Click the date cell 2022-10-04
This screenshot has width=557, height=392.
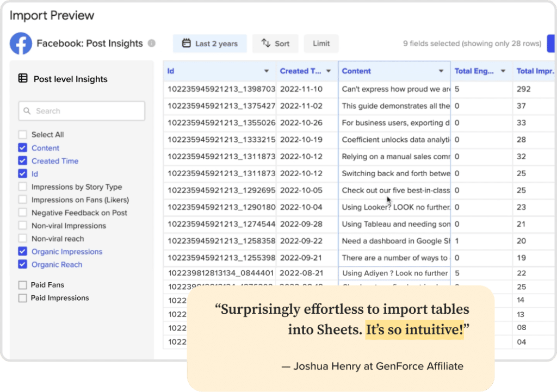[307, 207]
